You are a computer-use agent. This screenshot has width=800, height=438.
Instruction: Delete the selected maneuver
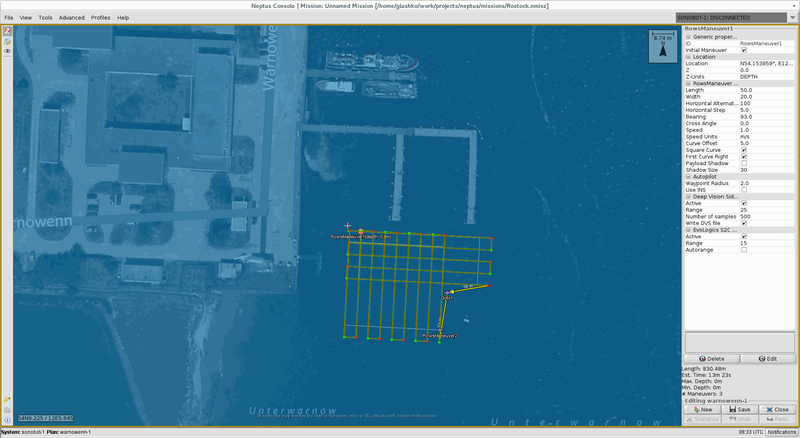click(712, 358)
